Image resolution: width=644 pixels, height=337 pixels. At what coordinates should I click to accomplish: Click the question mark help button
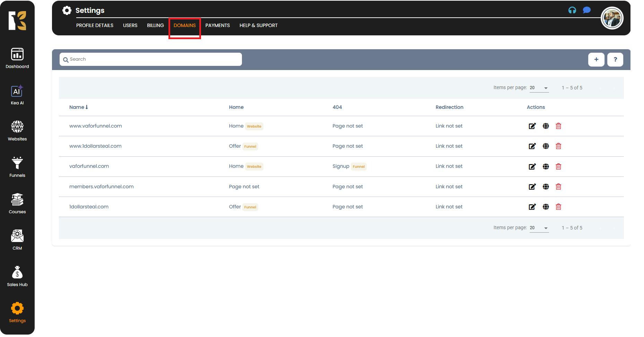[615, 60]
